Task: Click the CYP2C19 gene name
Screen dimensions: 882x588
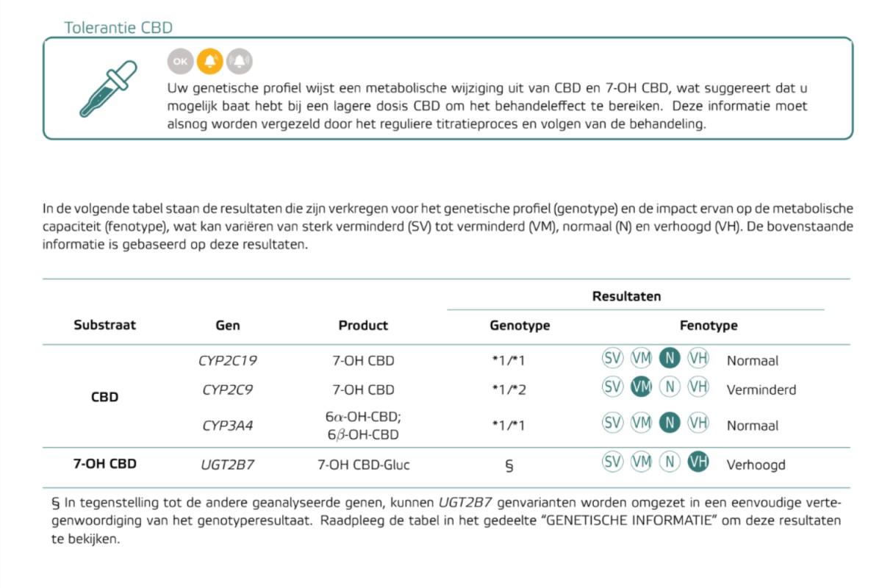Action: coord(227,361)
